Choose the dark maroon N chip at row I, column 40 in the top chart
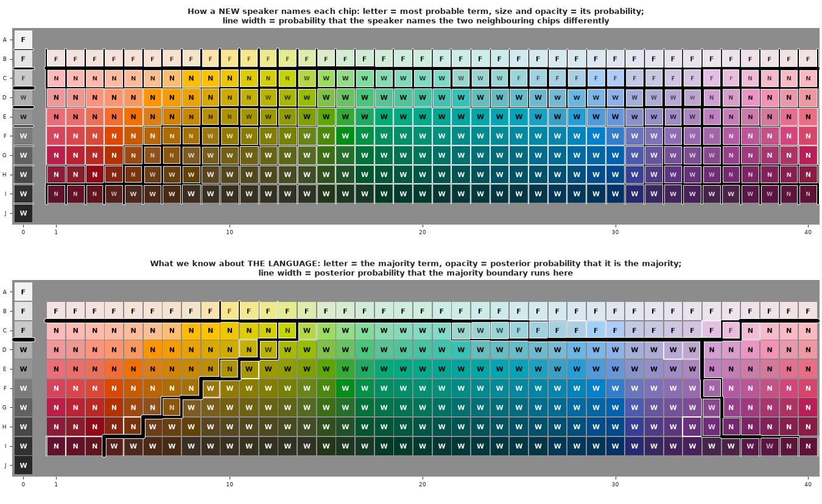 point(808,194)
